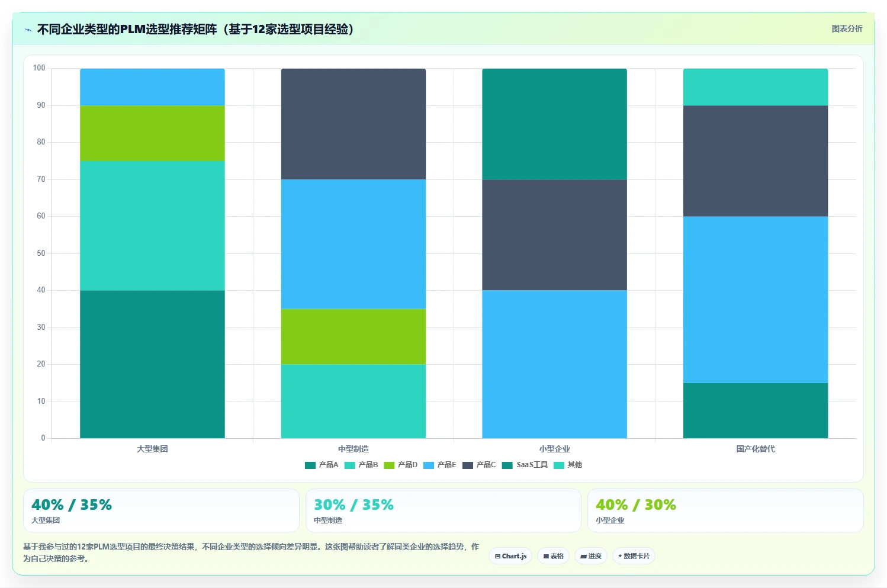Screen dimensions: 887x588
Task: Toggle the 产品B legend item
Action: (x=361, y=465)
